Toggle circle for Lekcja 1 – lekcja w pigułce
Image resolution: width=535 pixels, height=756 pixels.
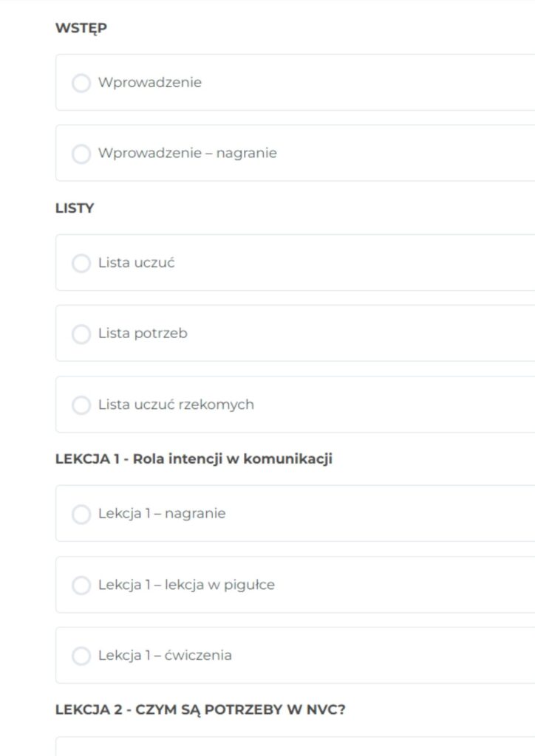81,585
